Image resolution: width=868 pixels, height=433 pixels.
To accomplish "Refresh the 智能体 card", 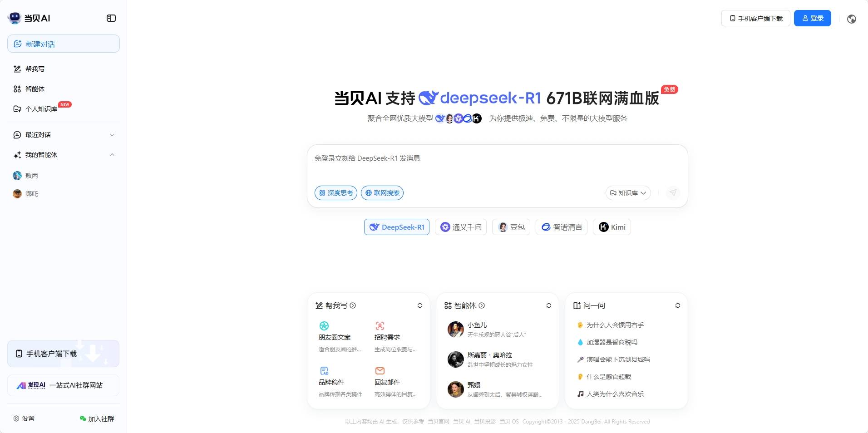I will [x=549, y=305].
